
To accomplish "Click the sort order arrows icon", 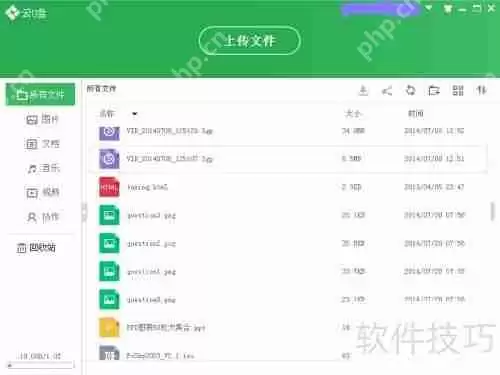I will click(481, 90).
